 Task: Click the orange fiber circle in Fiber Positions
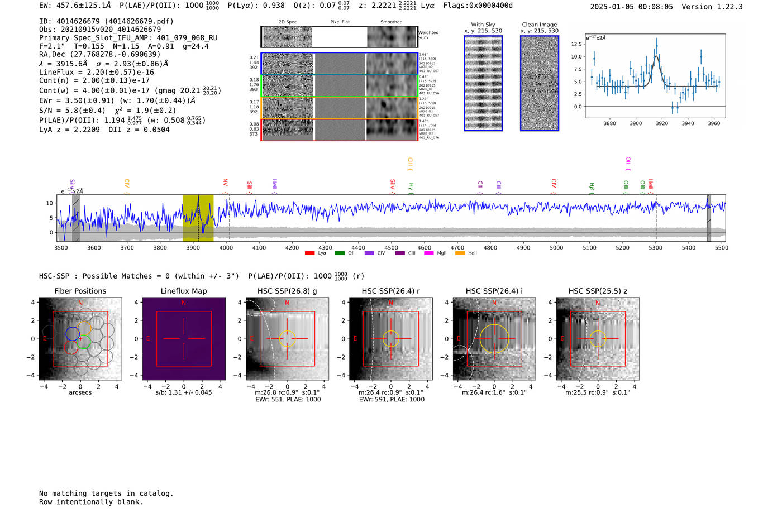tap(84, 328)
